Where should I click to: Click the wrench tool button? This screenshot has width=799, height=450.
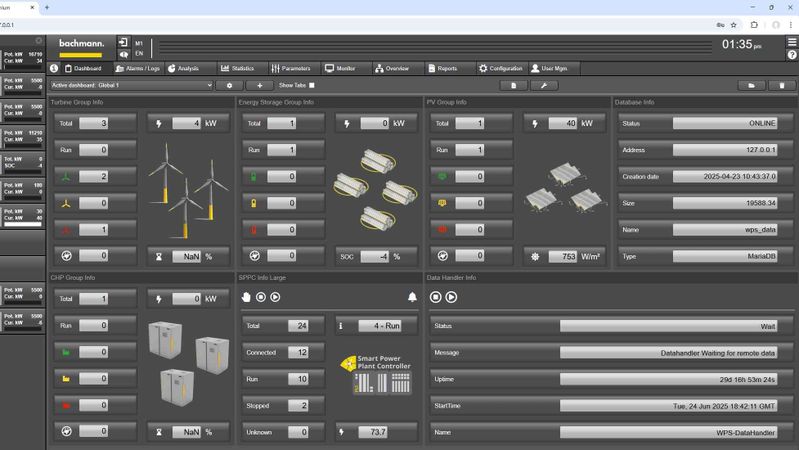pyautogui.click(x=543, y=86)
